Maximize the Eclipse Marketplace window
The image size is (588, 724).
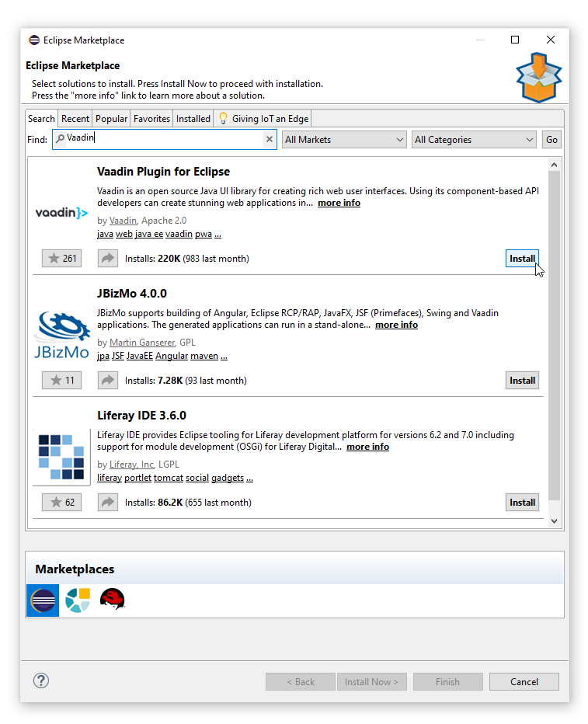[515, 40]
